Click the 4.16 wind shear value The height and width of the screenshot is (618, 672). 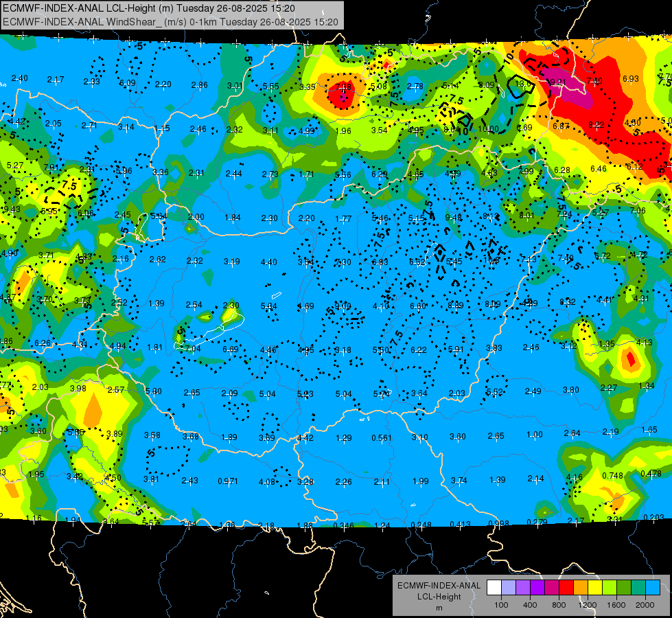tap(575, 477)
